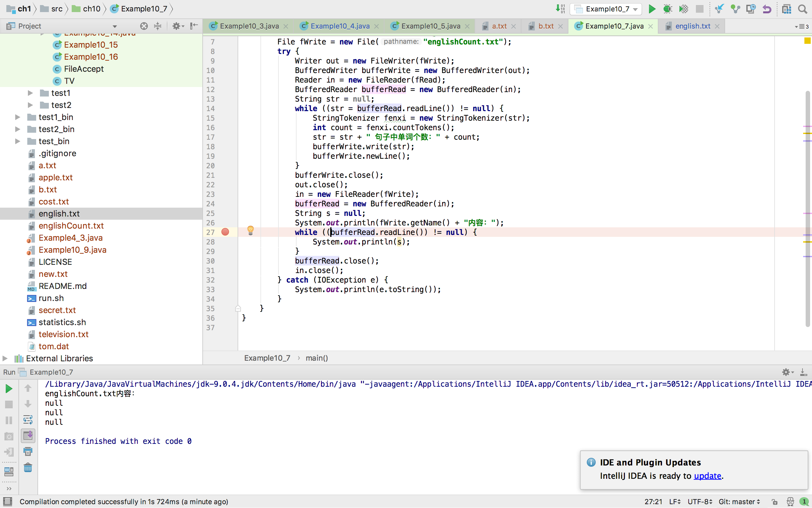Toggle breakpoint on line 27

(x=225, y=232)
